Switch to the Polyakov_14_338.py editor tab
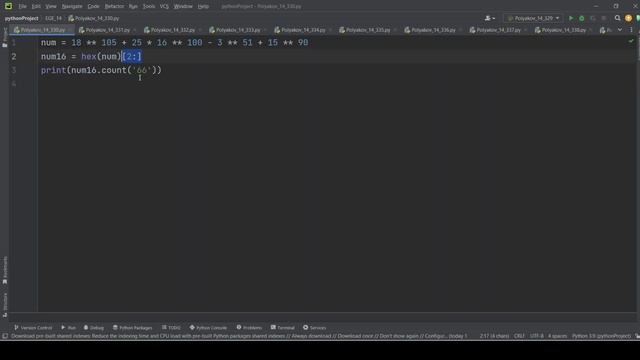Image resolution: width=640 pixels, height=360 pixels. [x=564, y=30]
